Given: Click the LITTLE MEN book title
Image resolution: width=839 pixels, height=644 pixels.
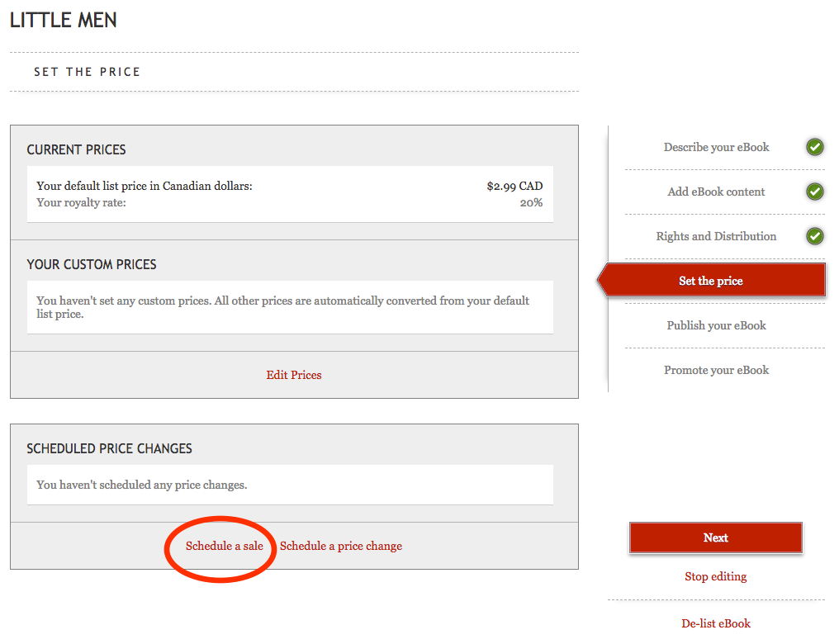Looking at the screenshot, I should [64, 21].
